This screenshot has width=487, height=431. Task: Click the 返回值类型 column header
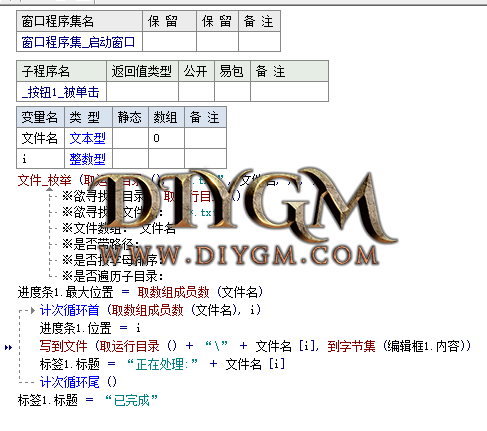pos(142,71)
